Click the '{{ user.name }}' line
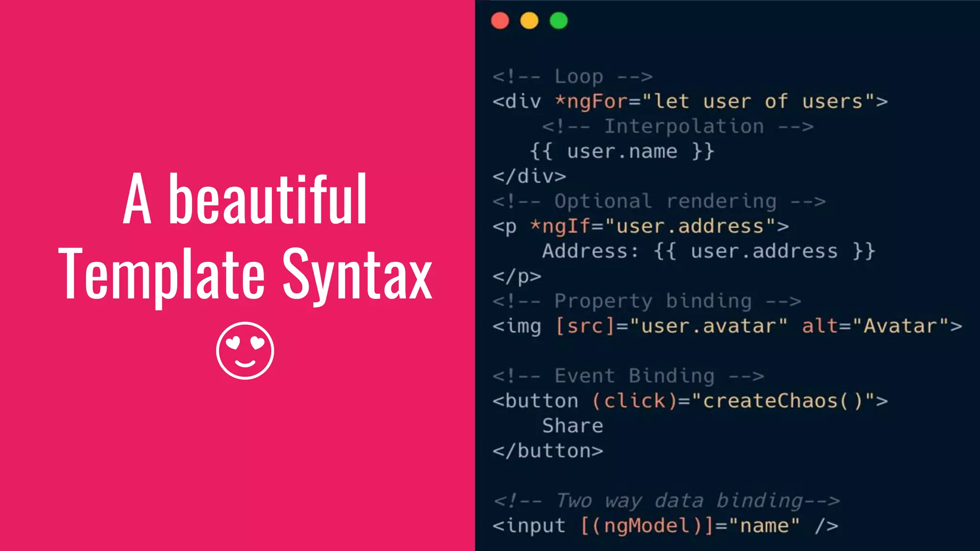980x551 pixels. point(622,152)
